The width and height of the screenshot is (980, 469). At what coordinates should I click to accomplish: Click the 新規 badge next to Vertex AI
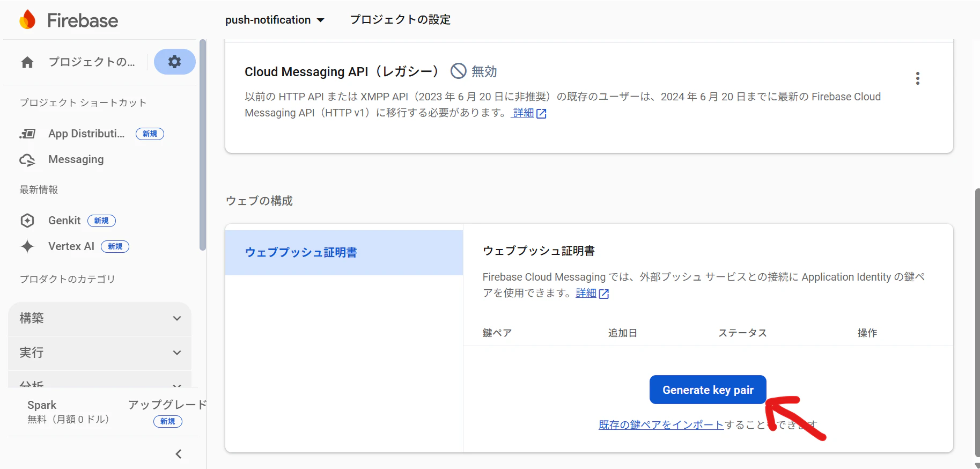(x=115, y=246)
